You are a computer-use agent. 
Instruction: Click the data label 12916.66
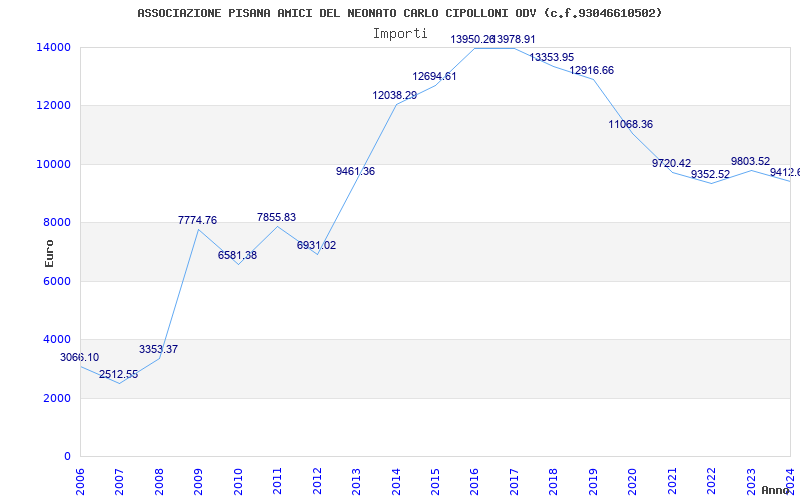coord(591,70)
